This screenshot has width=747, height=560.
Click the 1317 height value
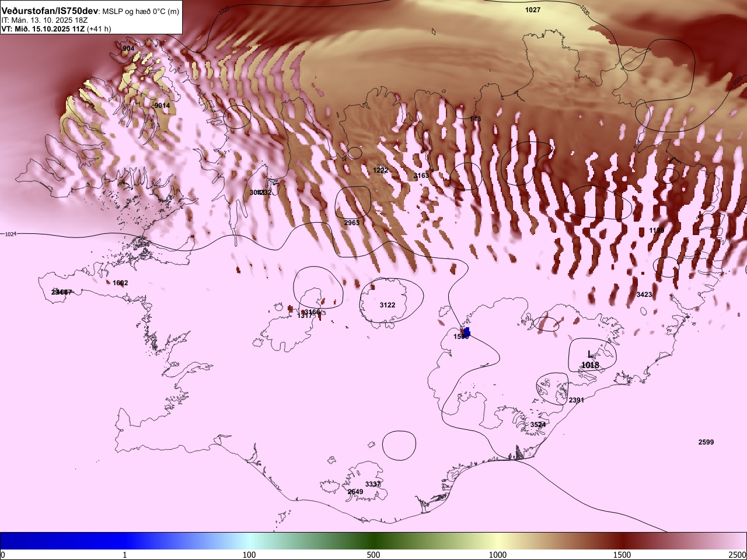click(305, 316)
